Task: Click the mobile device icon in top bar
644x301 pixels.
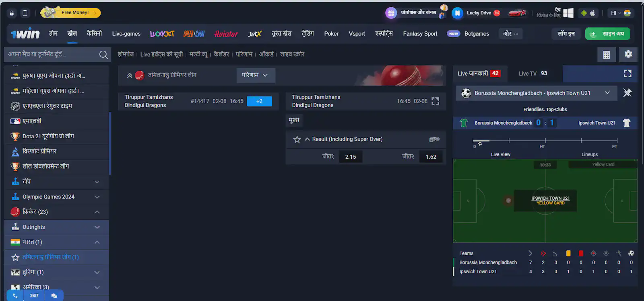Action: pyautogui.click(x=25, y=13)
